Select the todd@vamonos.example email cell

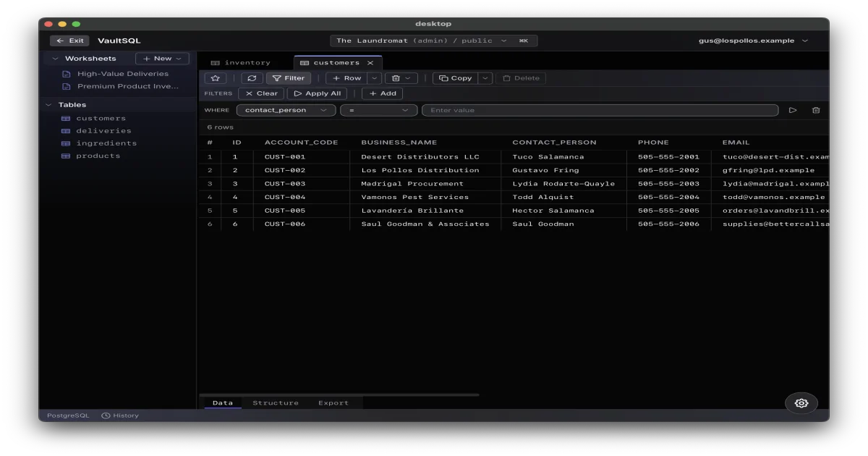[x=771, y=197]
